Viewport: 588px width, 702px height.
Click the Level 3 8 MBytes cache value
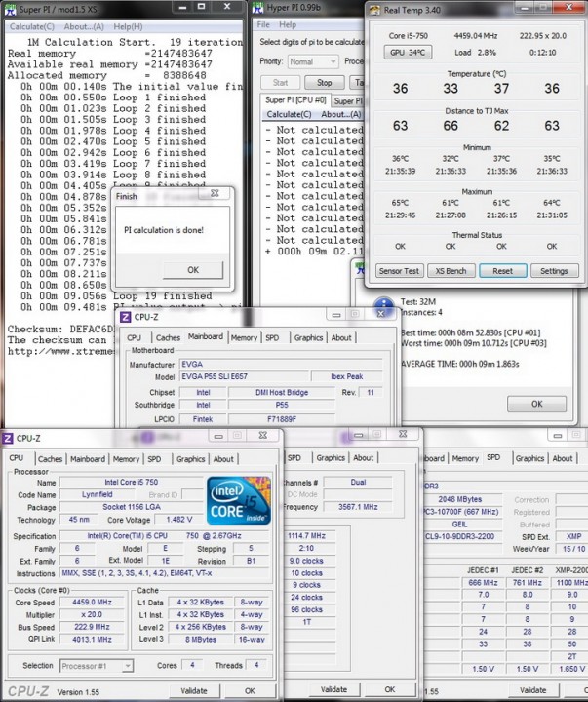click(201, 640)
